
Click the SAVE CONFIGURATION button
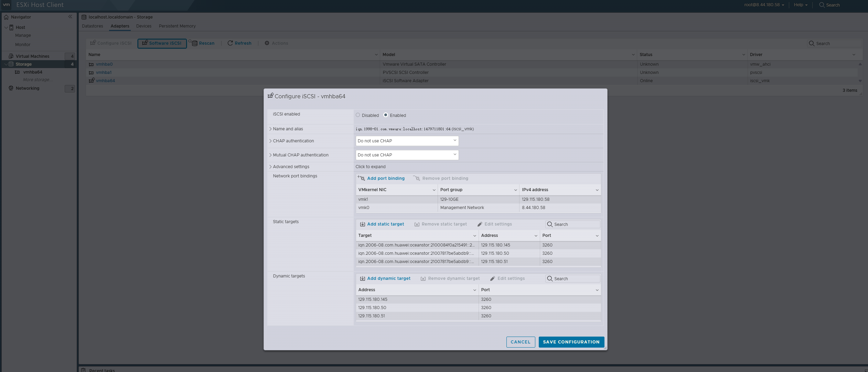[x=571, y=342]
